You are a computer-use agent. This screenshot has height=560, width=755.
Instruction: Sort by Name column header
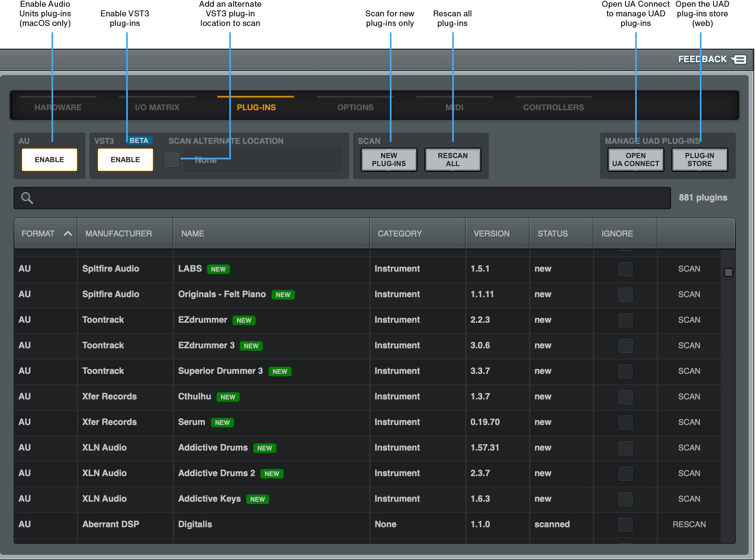271,234
